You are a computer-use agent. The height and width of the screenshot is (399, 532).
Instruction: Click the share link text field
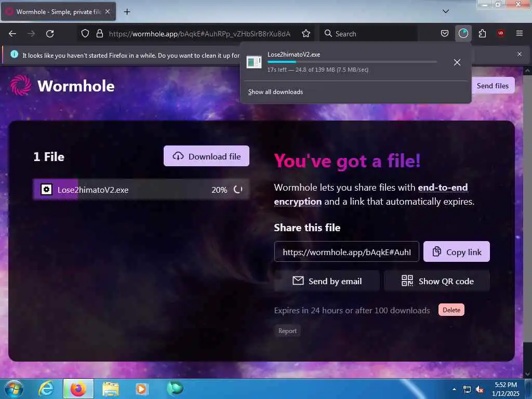(347, 252)
